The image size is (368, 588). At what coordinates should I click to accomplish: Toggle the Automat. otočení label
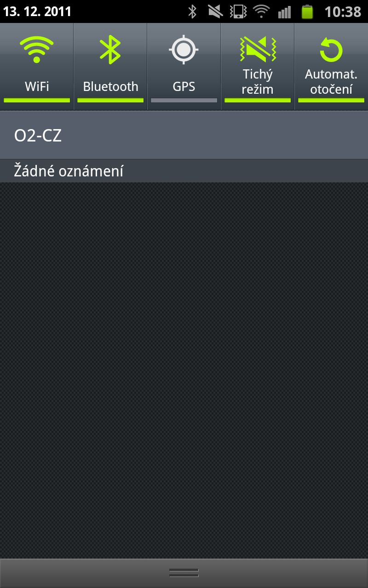tap(331, 82)
